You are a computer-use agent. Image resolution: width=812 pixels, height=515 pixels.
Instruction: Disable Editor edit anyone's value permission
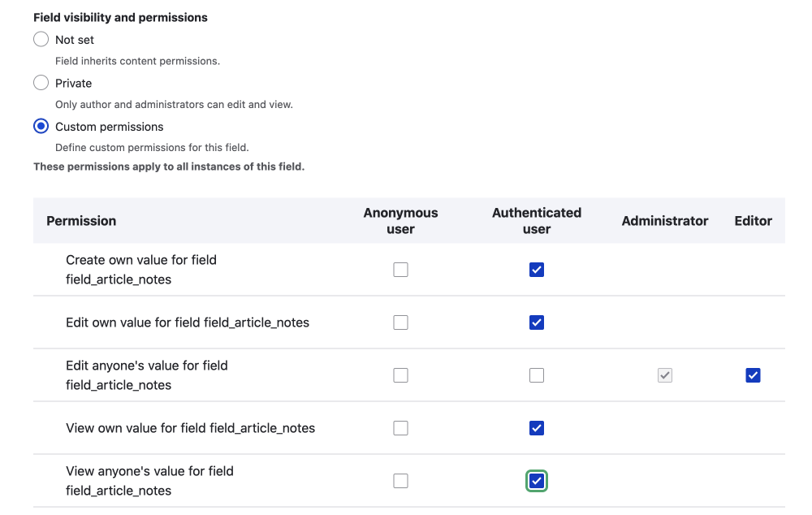(x=753, y=374)
